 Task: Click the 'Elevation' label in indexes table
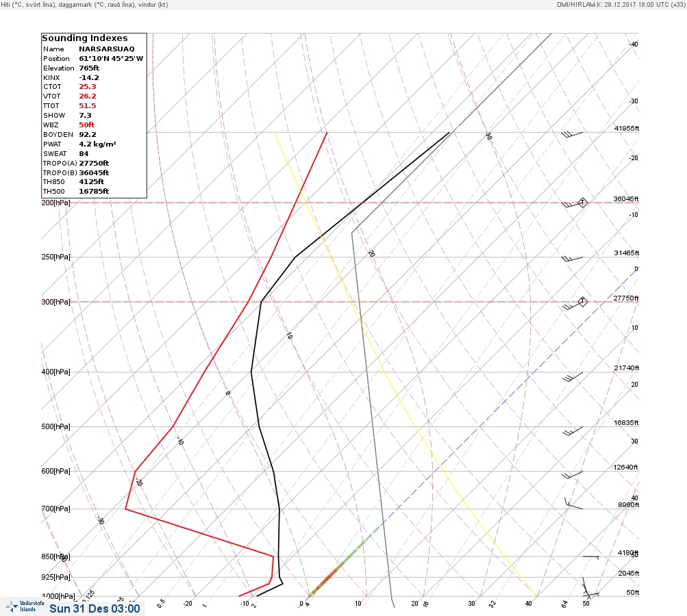[59, 68]
